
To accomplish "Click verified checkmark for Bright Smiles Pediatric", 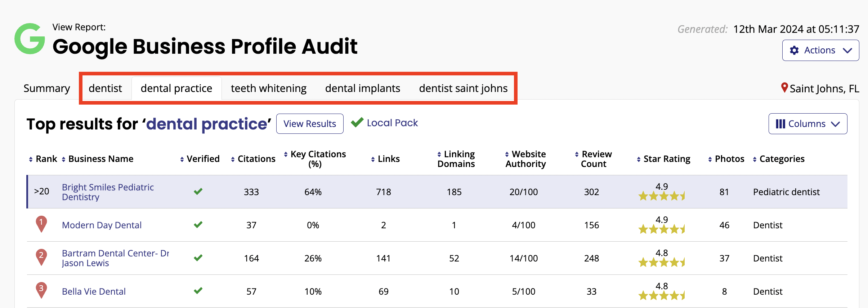I will point(198,191).
